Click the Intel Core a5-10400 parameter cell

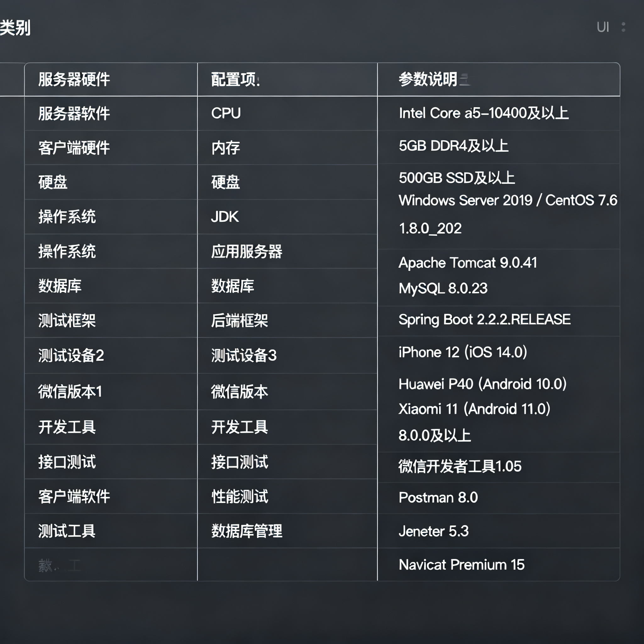pos(499,113)
